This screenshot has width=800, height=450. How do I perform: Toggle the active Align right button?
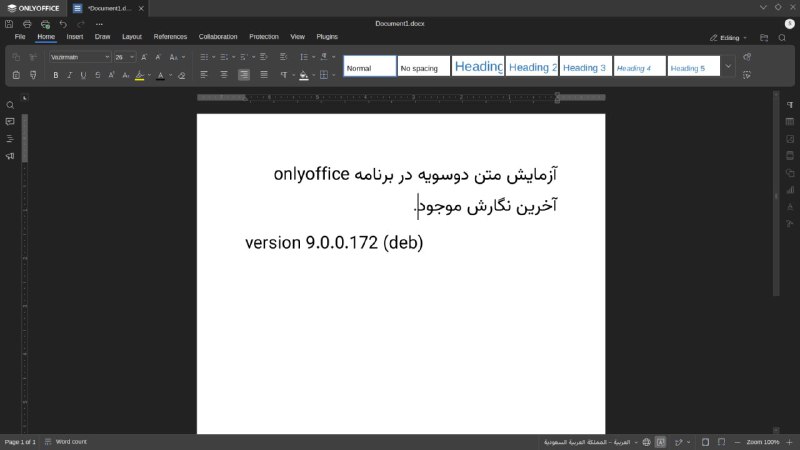point(244,75)
